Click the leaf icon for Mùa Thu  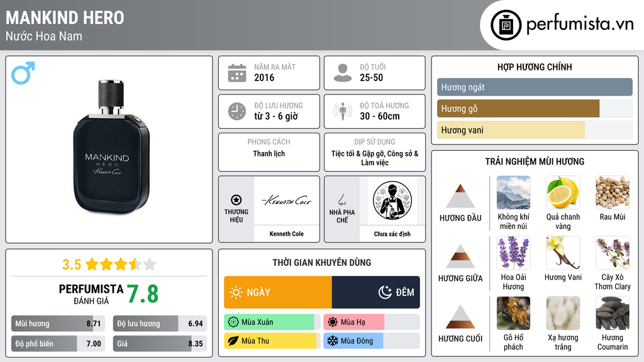coord(233,341)
